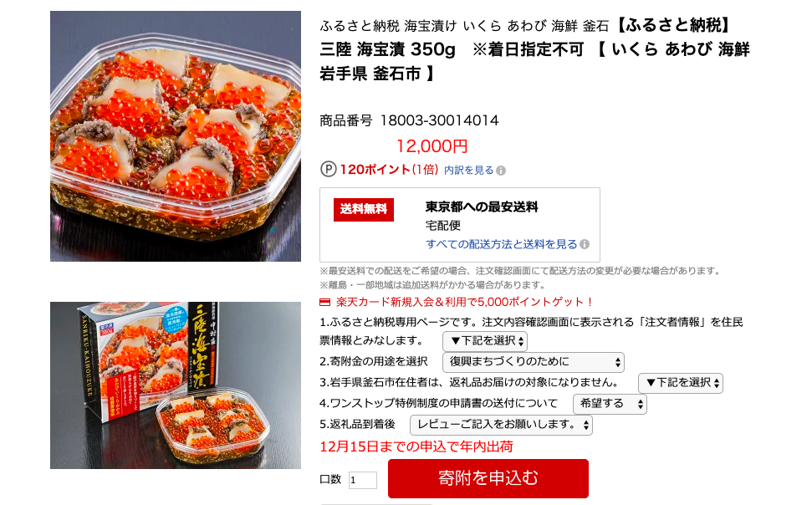Open 復興まちづくりのために donation purpose dropdown
The height and width of the screenshot is (505, 812).
[x=534, y=362]
